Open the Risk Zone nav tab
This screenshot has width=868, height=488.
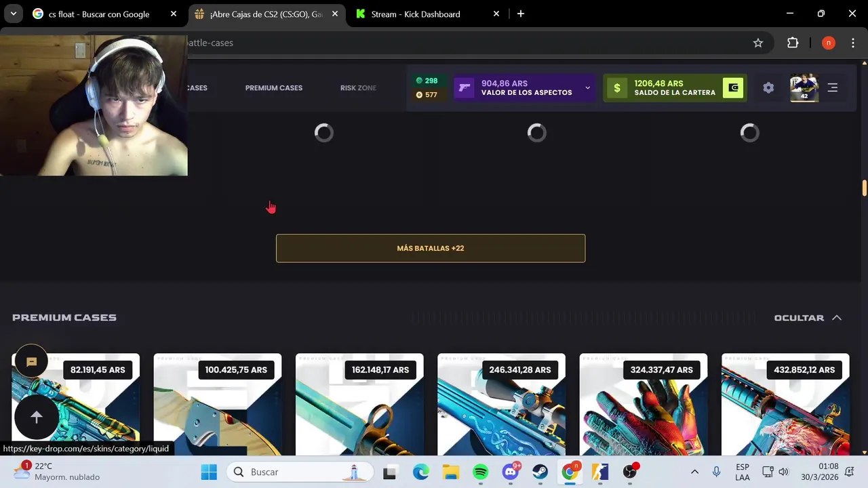coord(358,88)
